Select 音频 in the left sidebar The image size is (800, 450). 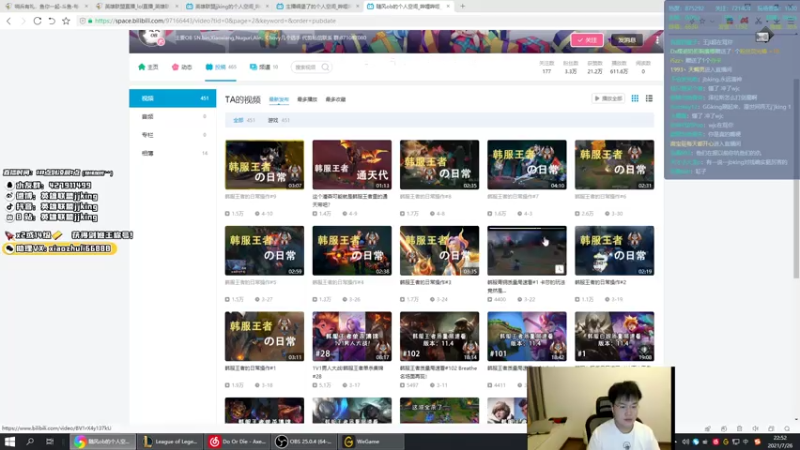pos(172,116)
